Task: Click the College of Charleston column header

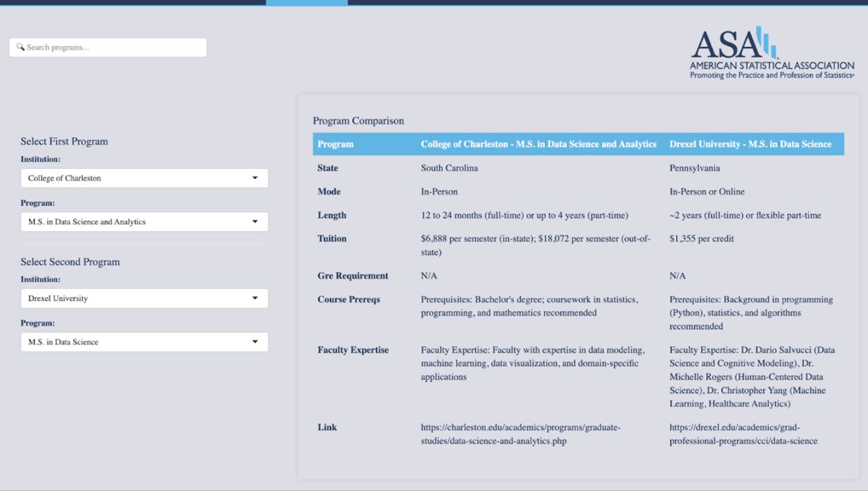Action: click(x=538, y=144)
